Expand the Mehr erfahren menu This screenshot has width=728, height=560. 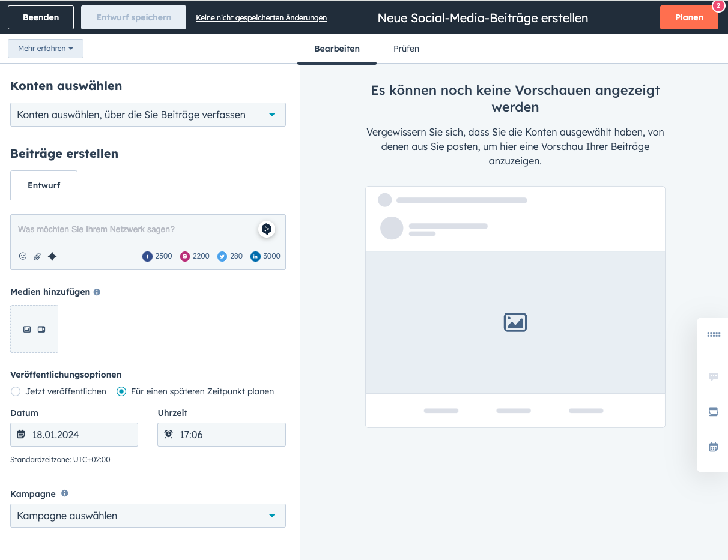[45, 48]
